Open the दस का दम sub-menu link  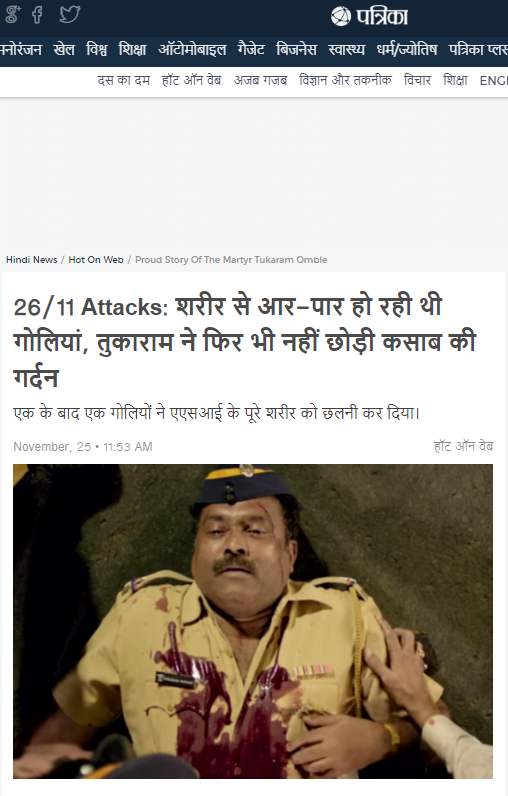tap(124, 80)
